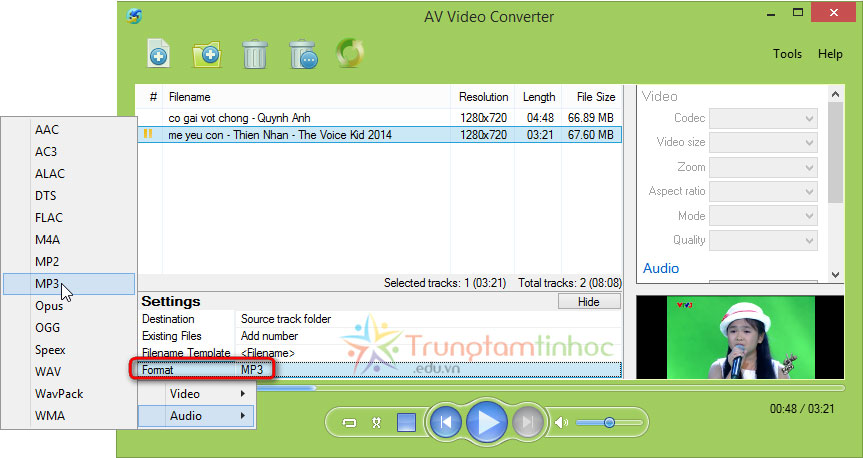This screenshot has height=458, width=863.
Task: Open the Zoom dropdown
Action: click(x=763, y=167)
